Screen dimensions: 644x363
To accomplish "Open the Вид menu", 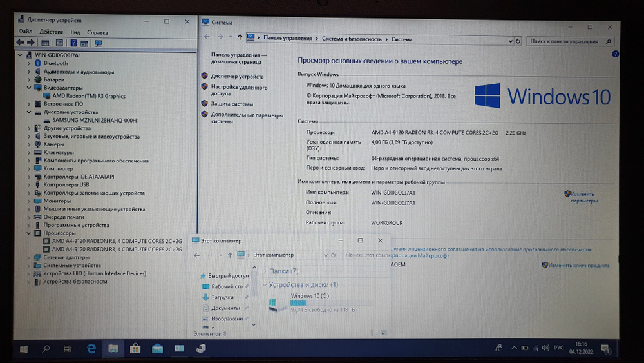I will coord(75,32).
